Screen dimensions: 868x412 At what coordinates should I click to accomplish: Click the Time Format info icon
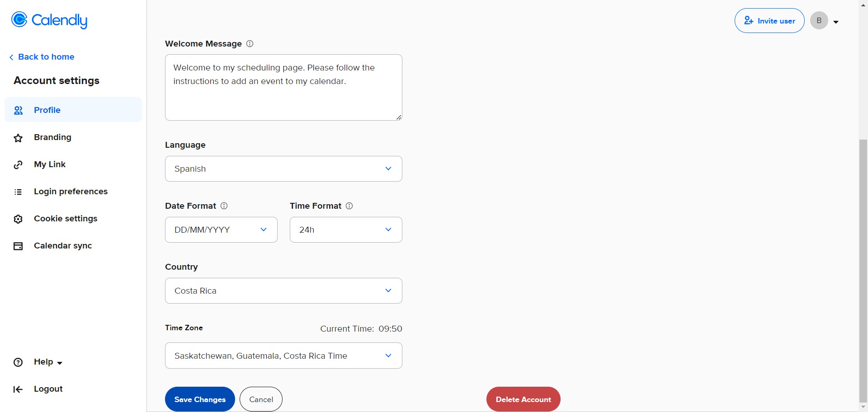(x=349, y=206)
